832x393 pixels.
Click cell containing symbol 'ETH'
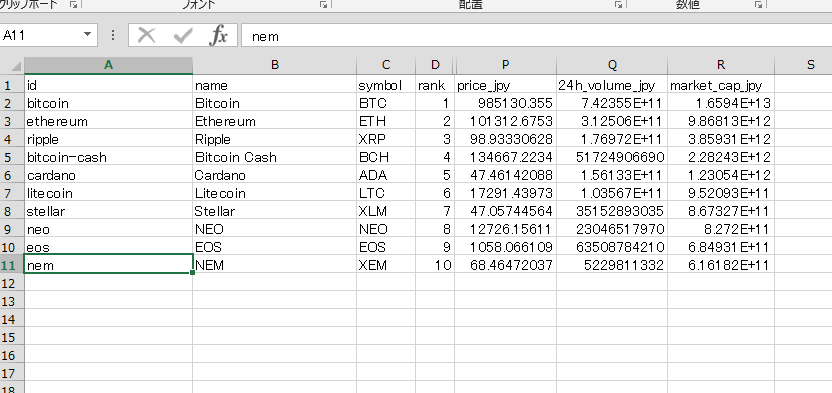point(386,121)
